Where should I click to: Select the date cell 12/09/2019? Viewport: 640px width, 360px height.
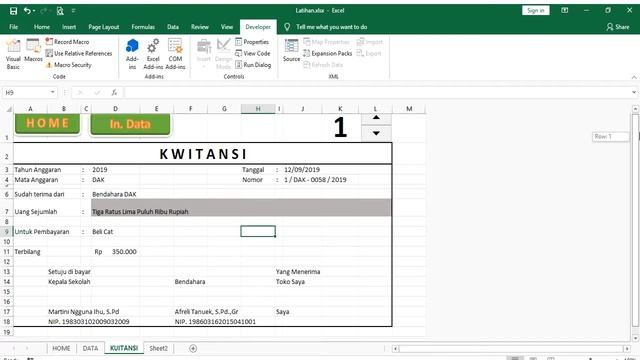tap(302, 169)
